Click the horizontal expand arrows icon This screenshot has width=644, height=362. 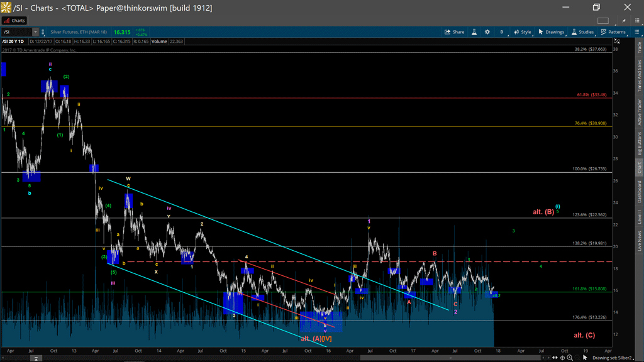pyautogui.click(x=553, y=358)
